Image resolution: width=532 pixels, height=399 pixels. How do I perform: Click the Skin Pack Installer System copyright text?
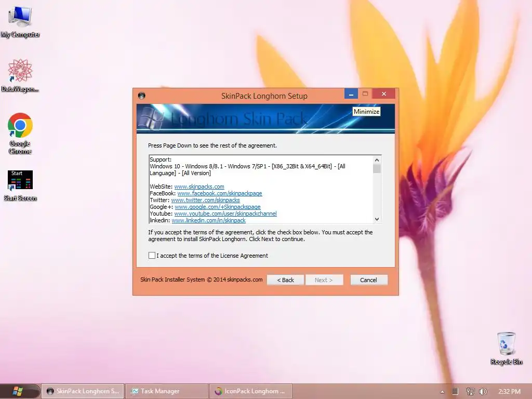(x=201, y=280)
